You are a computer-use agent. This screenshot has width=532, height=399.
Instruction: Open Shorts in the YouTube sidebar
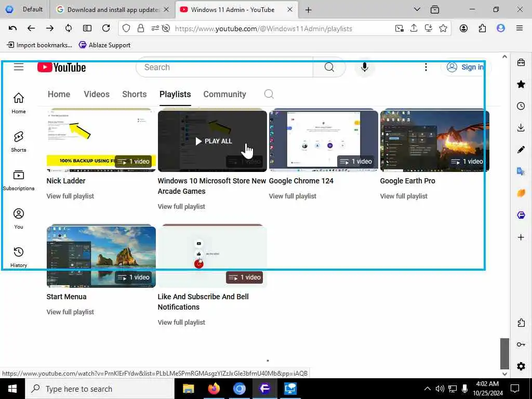[19, 142]
